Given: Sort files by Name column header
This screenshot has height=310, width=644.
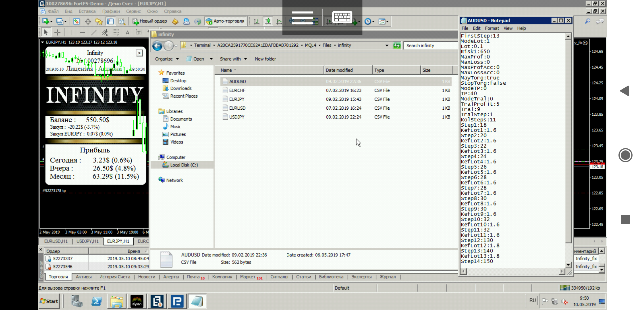Looking at the screenshot, I should coord(270,70).
